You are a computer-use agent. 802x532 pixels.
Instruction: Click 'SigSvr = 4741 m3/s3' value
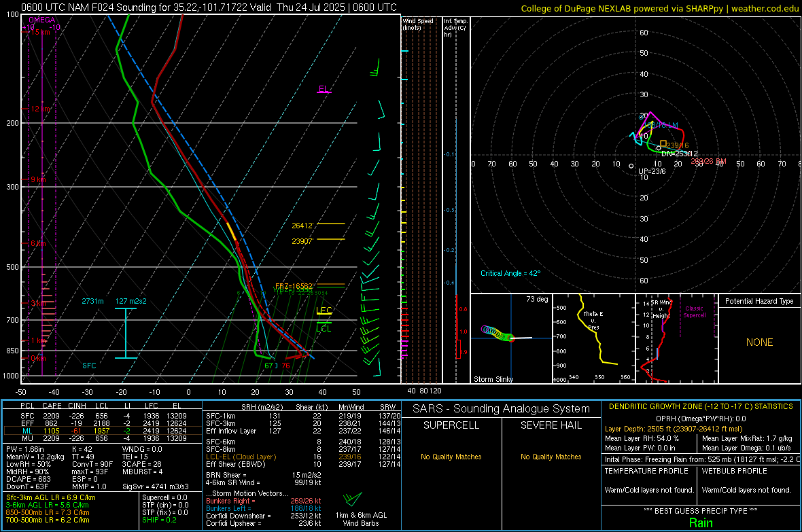(156, 486)
